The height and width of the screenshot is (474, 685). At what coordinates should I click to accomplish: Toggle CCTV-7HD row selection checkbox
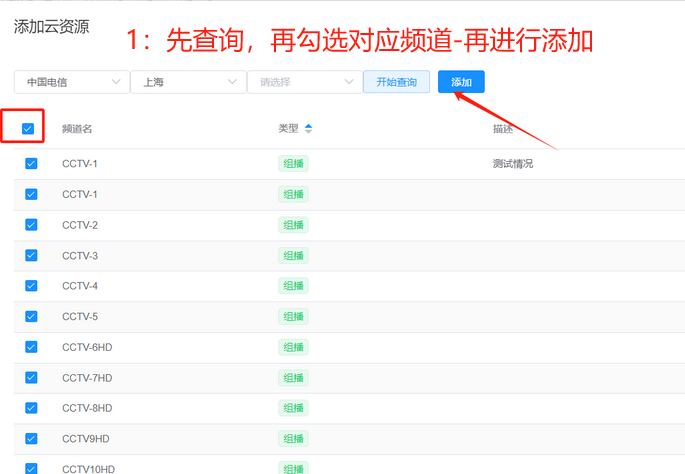31,377
